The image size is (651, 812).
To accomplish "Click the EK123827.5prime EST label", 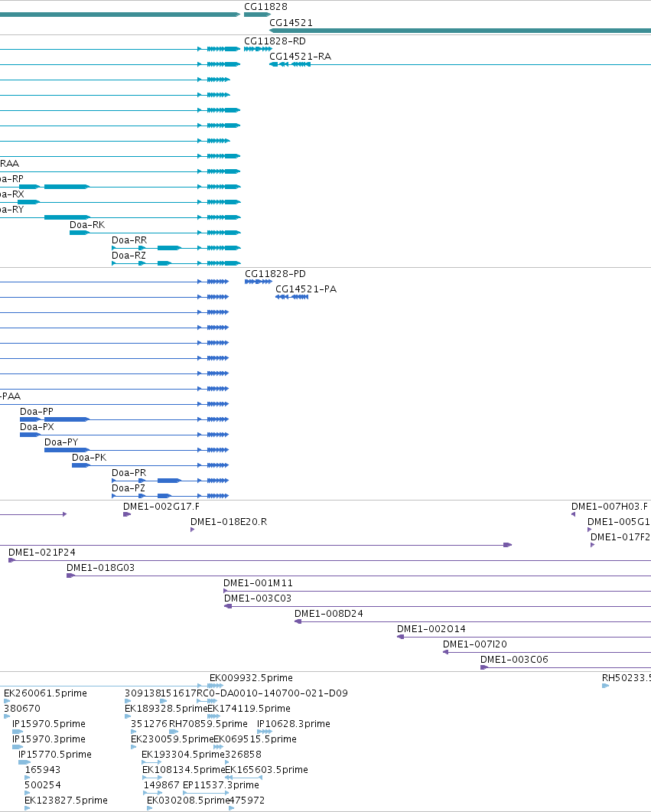I will (x=67, y=800).
